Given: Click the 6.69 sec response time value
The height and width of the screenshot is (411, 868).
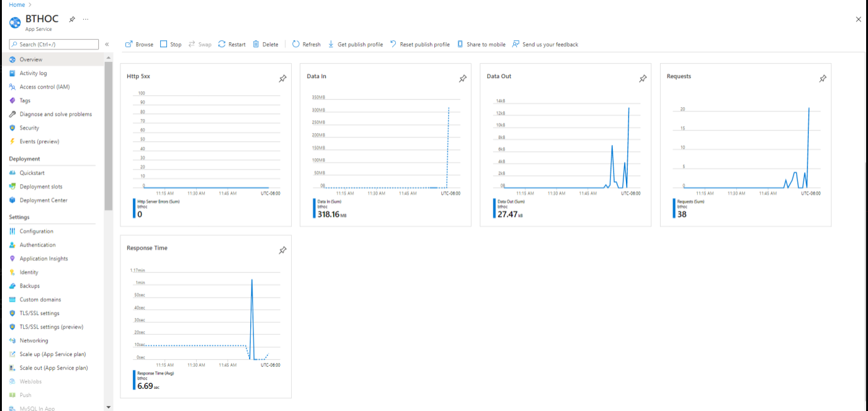Looking at the screenshot, I should pyautogui.click(x=148, y=386).
